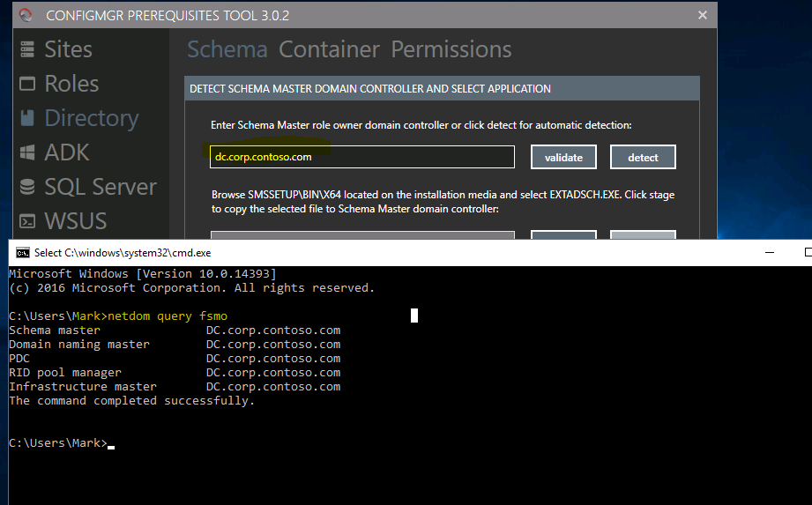812x505 pixels.
Task: Click the Directory floppy disk icon
Action: tap(27, 118)
